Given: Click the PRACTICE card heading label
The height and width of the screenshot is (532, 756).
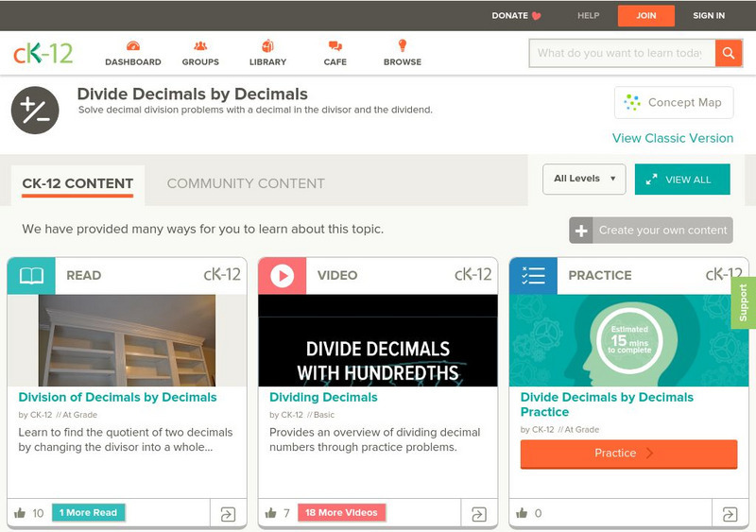Looking at the screenshot, I should click(x=600, y=275).
